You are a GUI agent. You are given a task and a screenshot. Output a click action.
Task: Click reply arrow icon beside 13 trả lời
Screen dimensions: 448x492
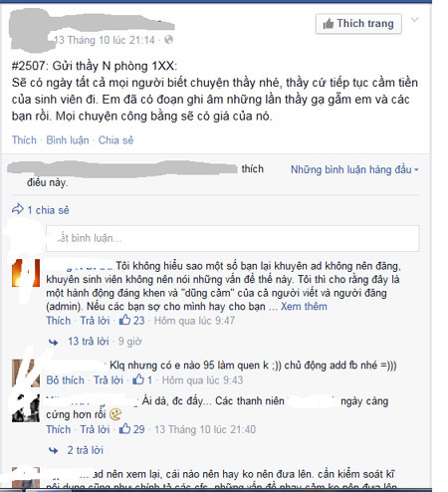click(53, 342)
